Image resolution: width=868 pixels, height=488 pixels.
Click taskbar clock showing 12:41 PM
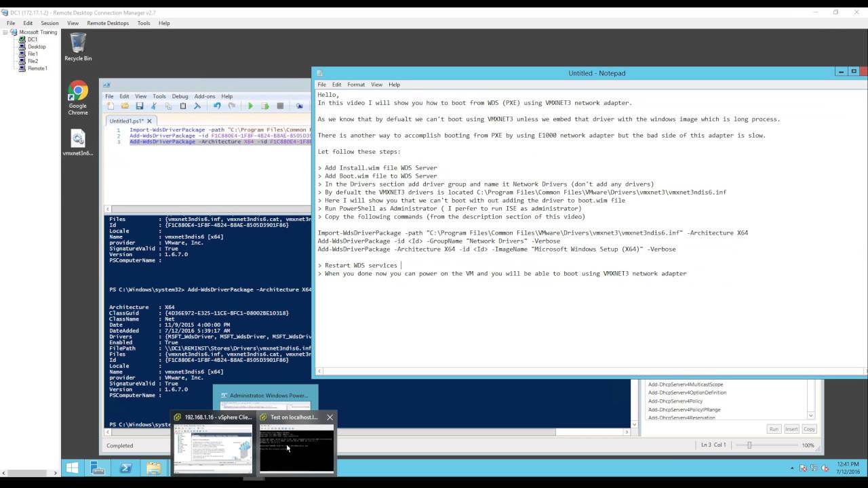(848, 468)
